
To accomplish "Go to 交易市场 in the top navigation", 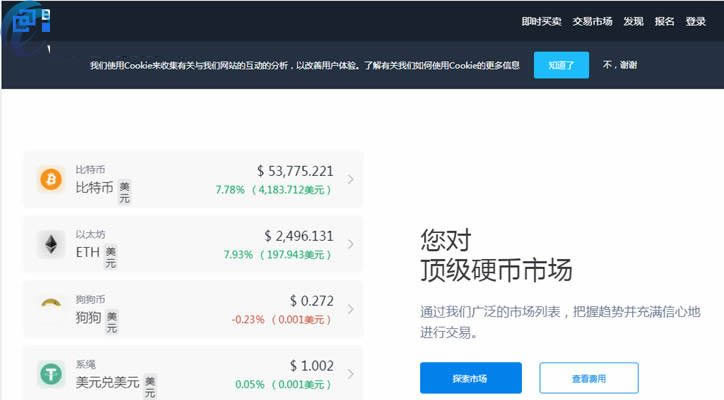I will click(x=592, y=21).
